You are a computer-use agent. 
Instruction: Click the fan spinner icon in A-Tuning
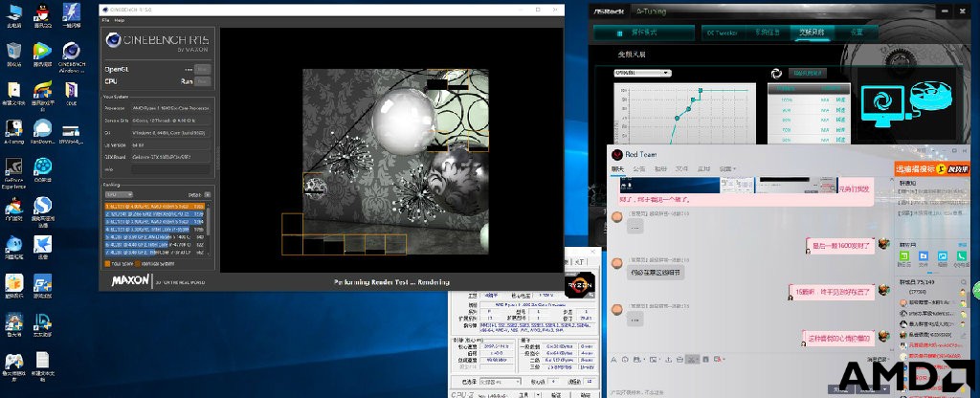point(776,73)
